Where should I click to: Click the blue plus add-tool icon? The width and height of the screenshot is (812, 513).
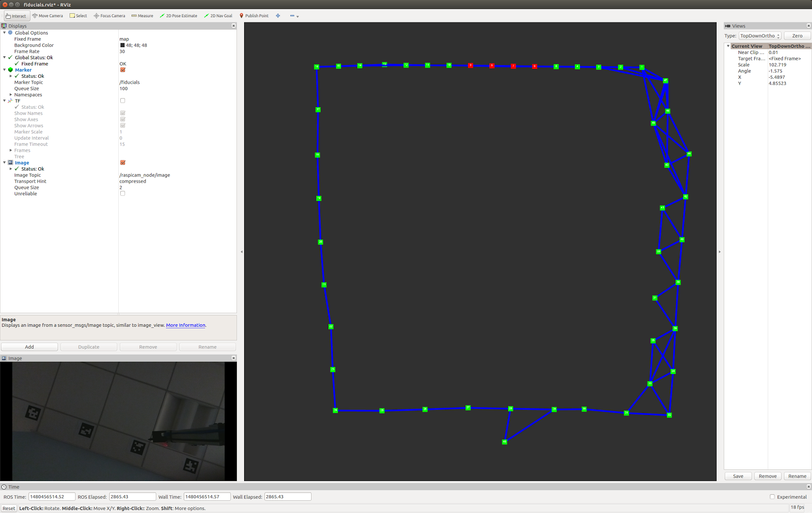[278, 16]
